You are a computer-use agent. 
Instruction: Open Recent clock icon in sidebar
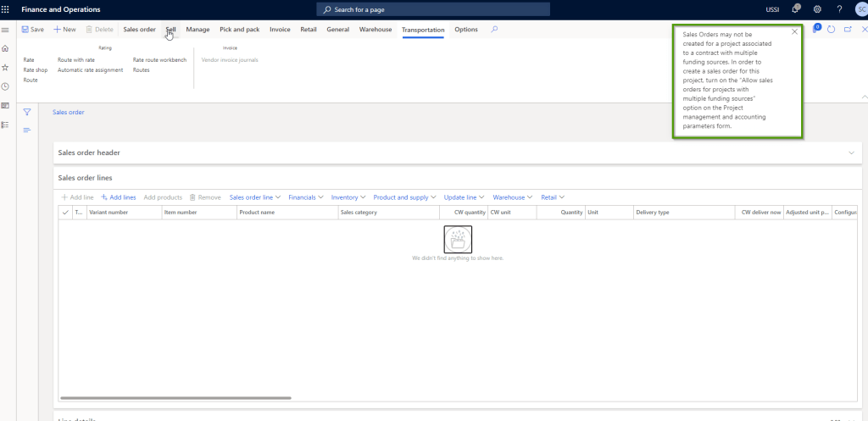pos(5,86)
